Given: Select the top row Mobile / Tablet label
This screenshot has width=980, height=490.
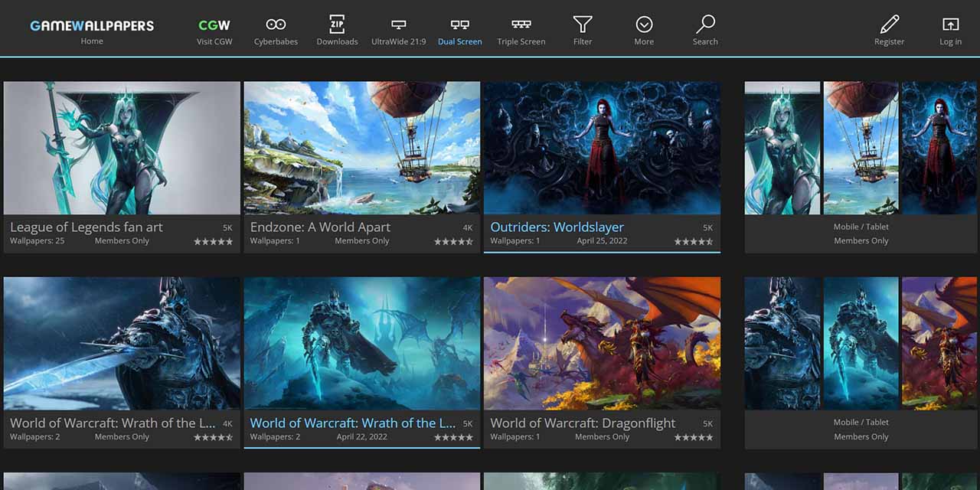Looking at the screenshot, I should coord(861,227).
